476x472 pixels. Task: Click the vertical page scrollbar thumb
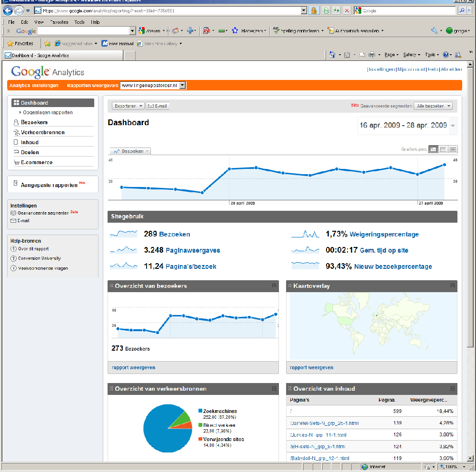pyautogui.click(x=470, y=207)
